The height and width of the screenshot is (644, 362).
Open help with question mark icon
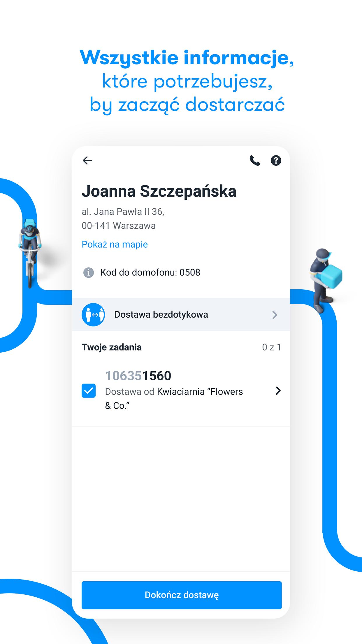tap(276, 160)
